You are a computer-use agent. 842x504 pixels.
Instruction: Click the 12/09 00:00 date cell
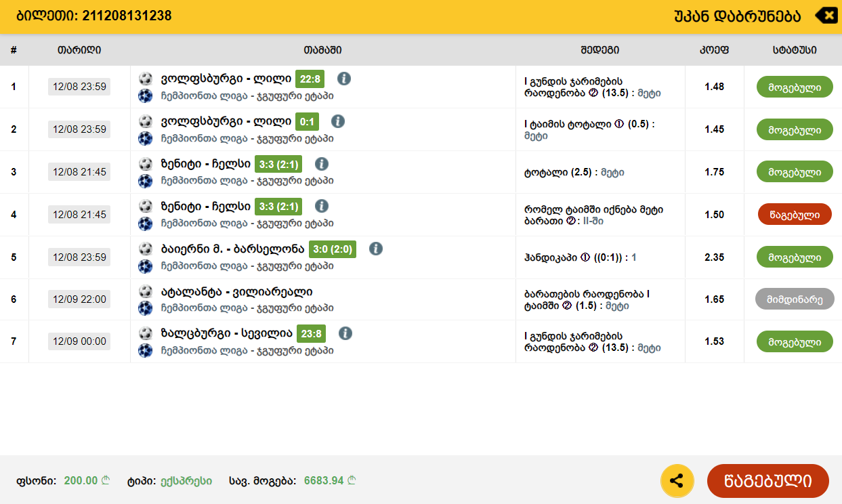(79, 341)
